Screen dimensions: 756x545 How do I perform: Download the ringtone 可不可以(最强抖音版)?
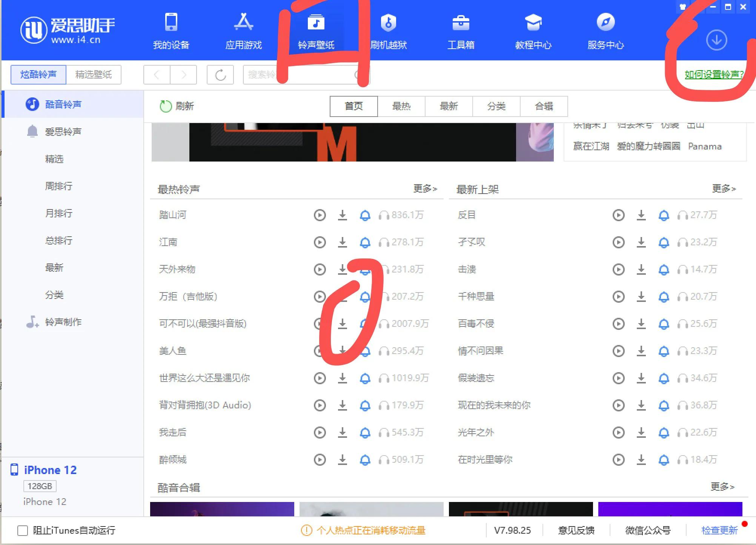pos(343,323)
